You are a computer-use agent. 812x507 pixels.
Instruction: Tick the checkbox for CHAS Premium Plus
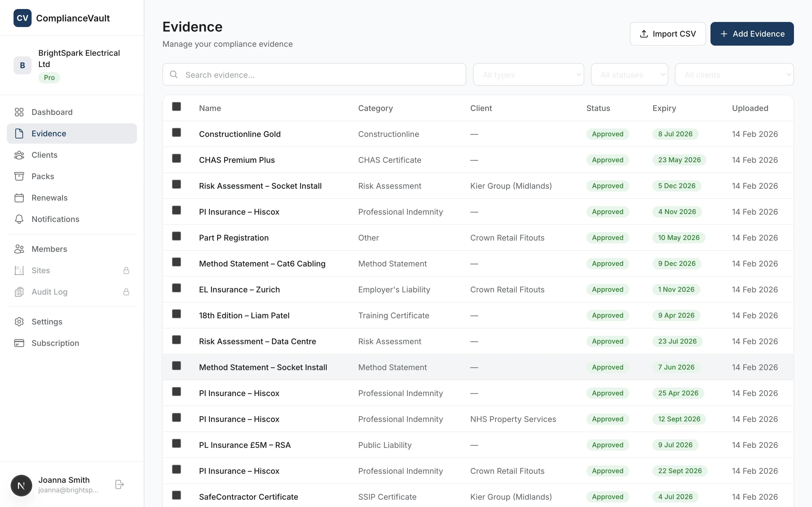[x=177, y=158]
